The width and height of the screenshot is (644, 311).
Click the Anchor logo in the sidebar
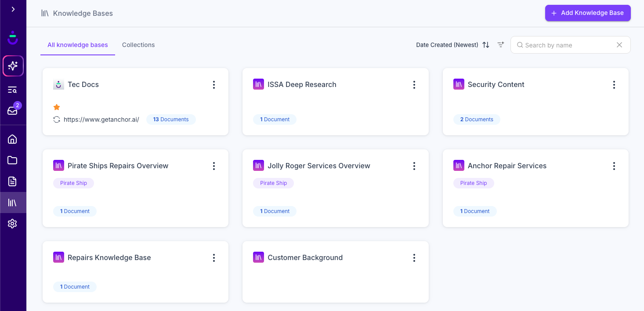pos(13,38)
